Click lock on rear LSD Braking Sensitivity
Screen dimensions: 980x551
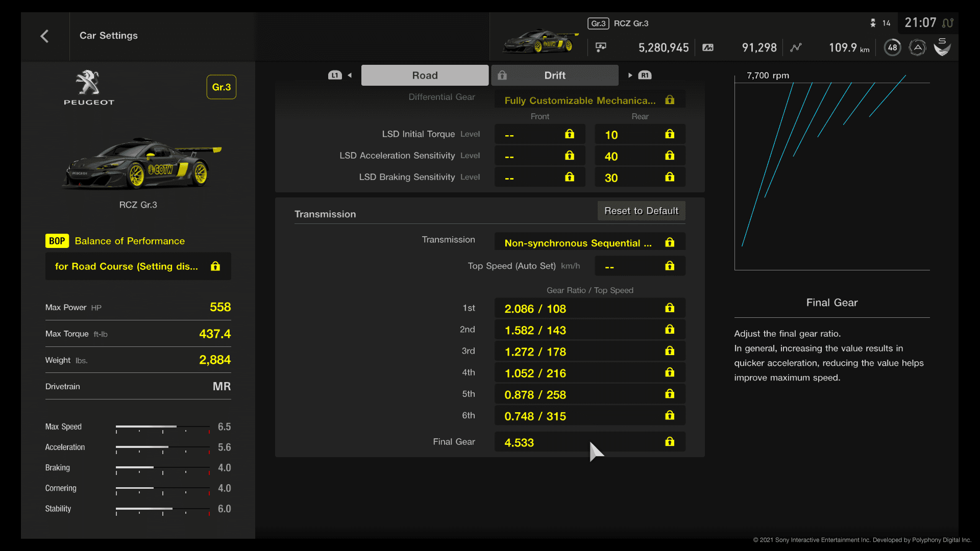tap(670, 177)
